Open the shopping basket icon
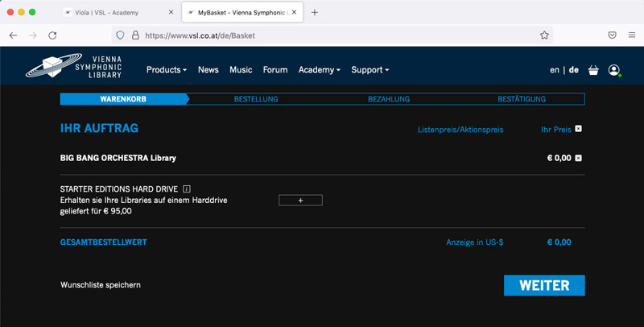 (x=593, y=70)
